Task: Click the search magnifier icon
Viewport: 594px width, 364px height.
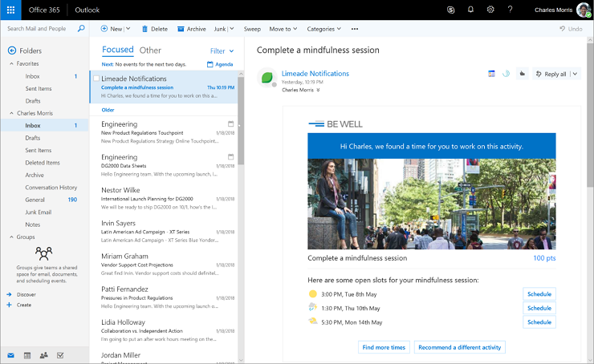Action: click(x=81, y=28)
